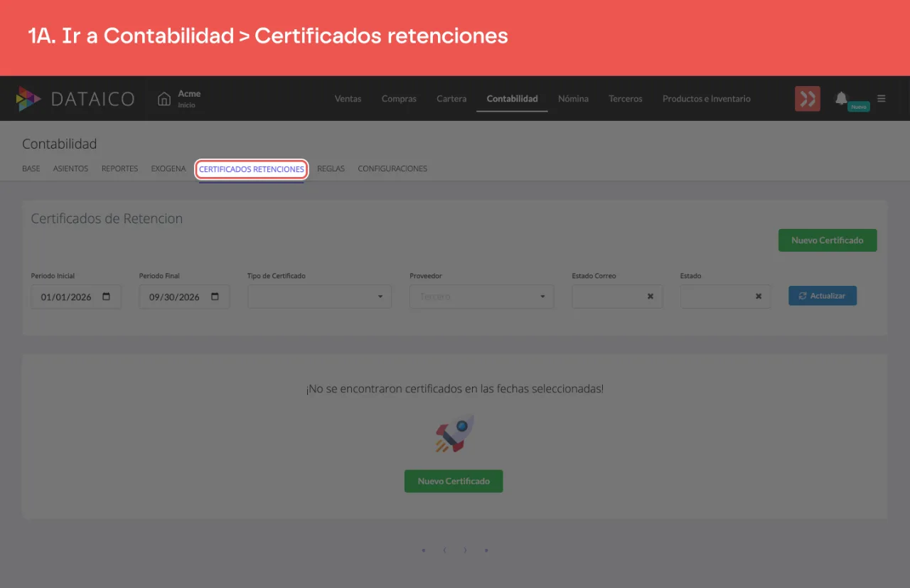Open the Terceros menu
The image size is (910, 588).
click(626, 99)
